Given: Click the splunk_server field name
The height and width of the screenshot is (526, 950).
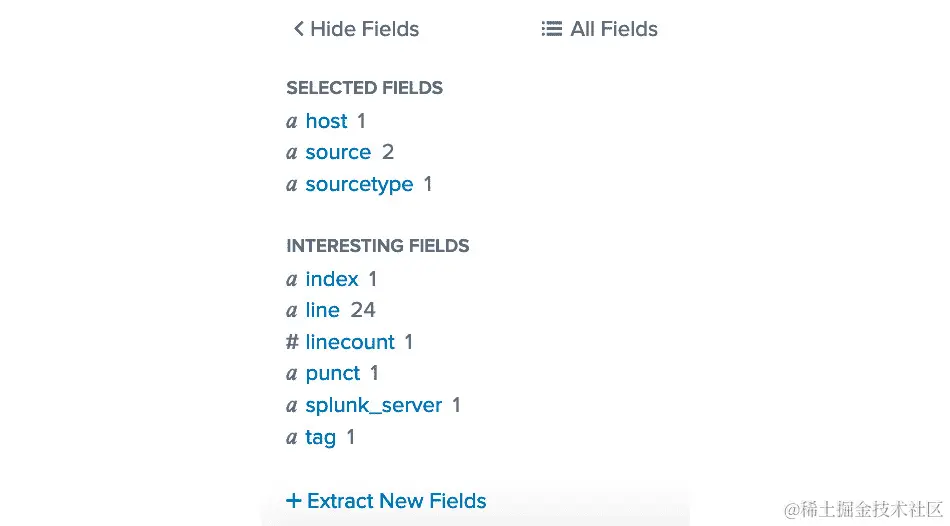Looking at the screenshot, I should pyautogui.click(x=374, y=405).
